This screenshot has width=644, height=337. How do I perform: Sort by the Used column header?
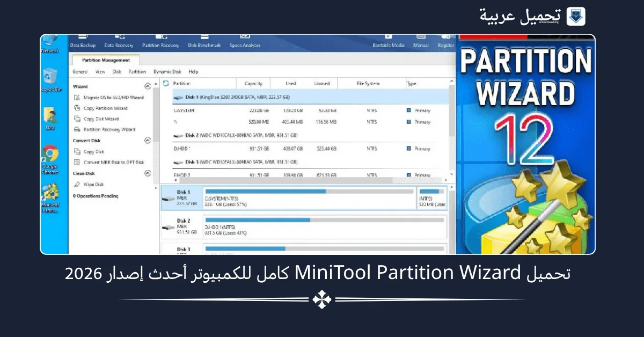click(291, 84)
